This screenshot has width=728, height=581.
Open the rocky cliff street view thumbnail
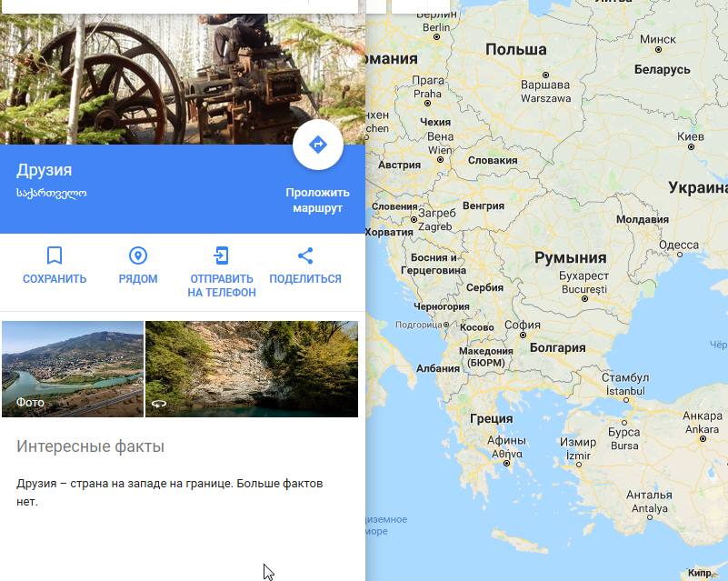[x=252, y=369]
